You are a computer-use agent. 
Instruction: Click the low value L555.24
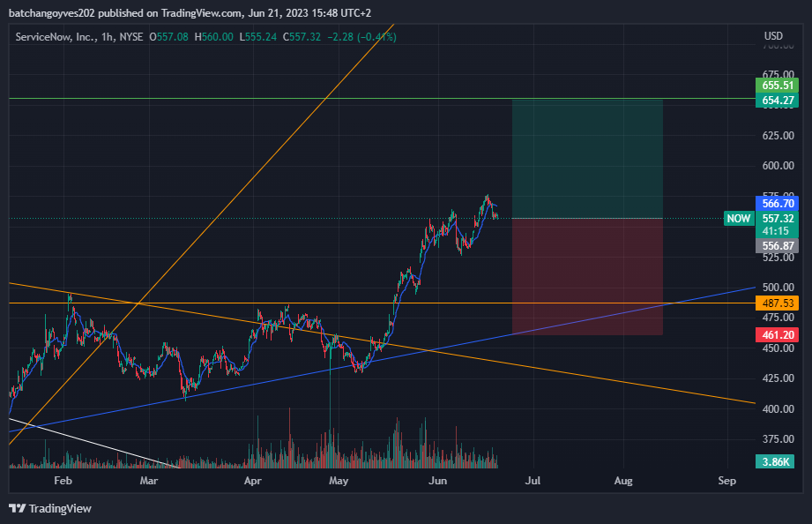pos(258,37)
